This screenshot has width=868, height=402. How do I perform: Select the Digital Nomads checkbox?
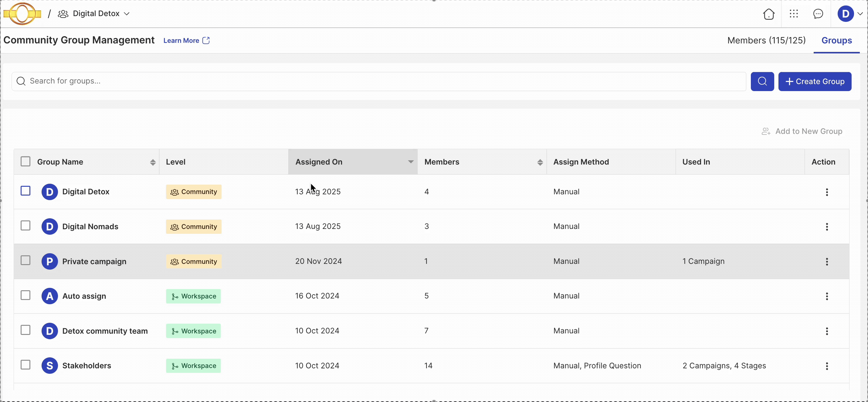[x=25, y=226]
